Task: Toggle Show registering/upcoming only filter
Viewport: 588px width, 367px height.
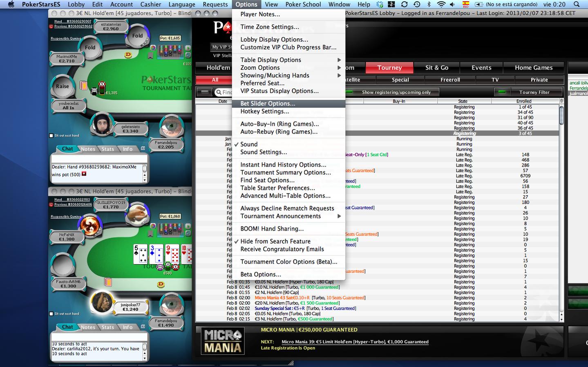Action: click(393, 92)
